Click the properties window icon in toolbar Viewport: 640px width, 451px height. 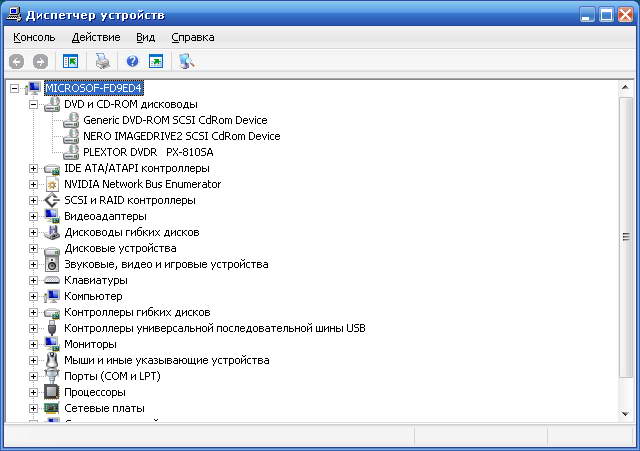coord(156,61)
